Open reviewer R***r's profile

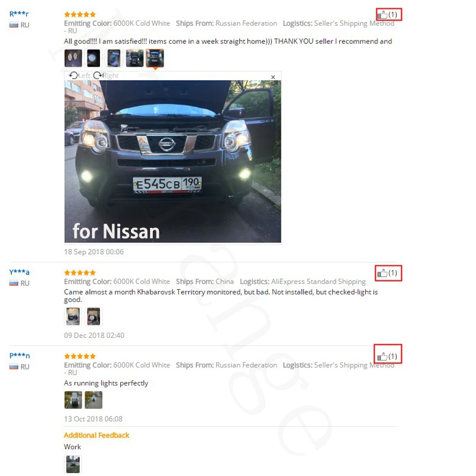(x=19, y=14)
